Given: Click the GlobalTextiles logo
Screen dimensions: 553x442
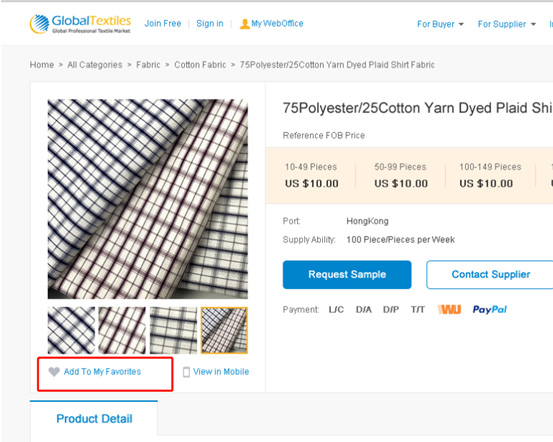Looking at the screenshot, I should pos(80,24).
